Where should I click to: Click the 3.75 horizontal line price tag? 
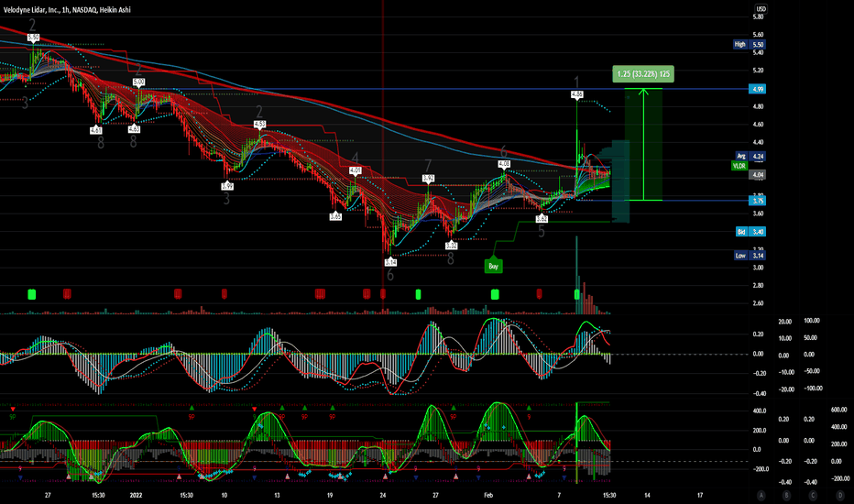(x=758, y=201)
